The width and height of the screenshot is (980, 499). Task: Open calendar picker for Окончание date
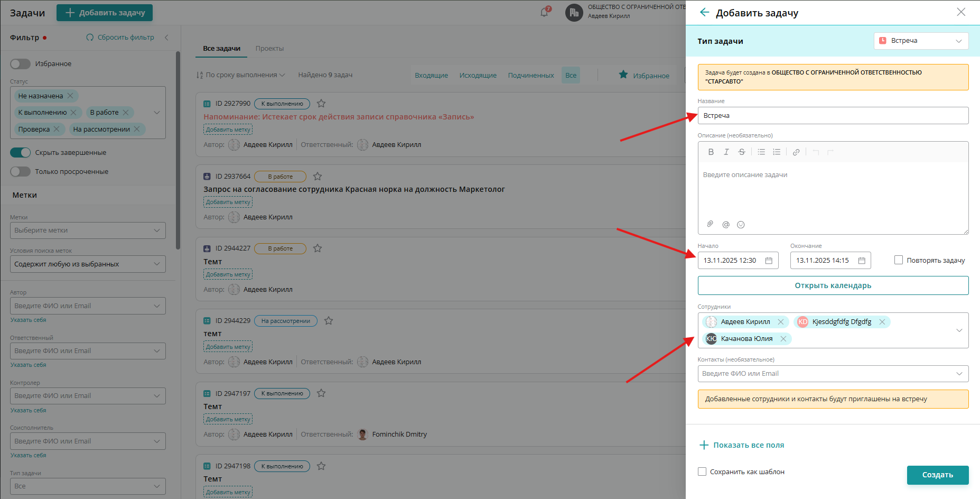point(862,261)
